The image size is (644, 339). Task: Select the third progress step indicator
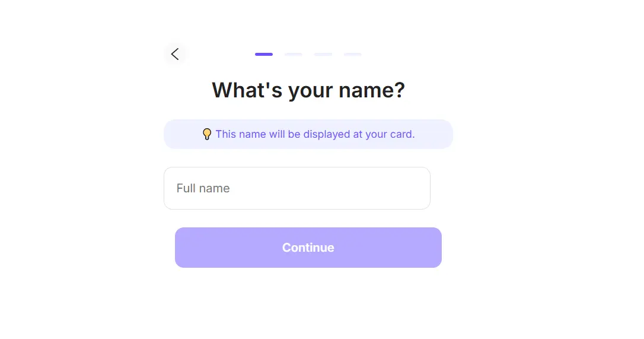pyautogui.click(x=323, y=54)
